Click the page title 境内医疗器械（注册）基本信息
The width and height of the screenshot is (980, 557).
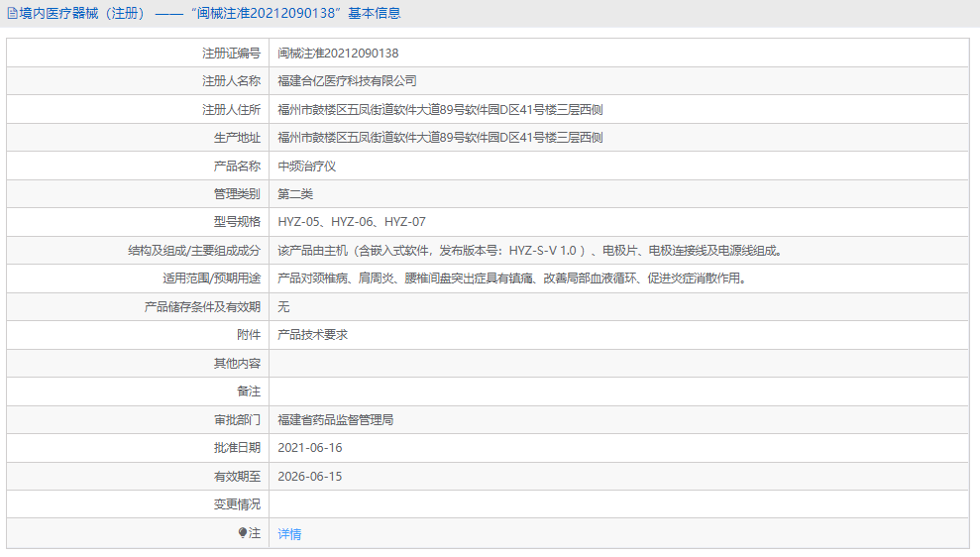point(210,13)
